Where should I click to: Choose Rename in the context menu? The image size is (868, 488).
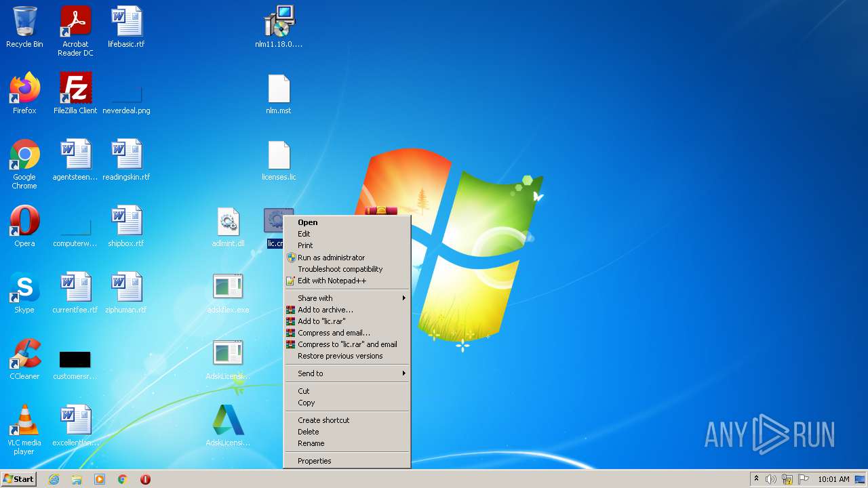tap(347, 443)
